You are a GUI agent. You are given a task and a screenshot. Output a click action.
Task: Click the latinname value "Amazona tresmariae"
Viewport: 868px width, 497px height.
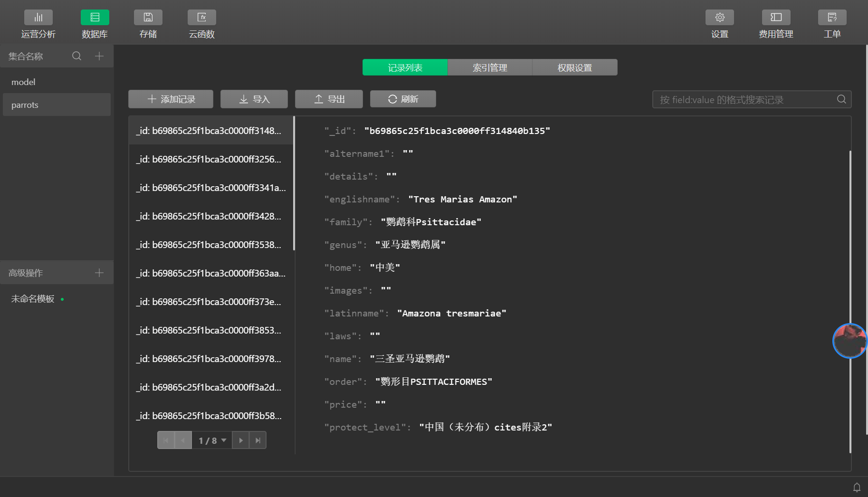452,313
